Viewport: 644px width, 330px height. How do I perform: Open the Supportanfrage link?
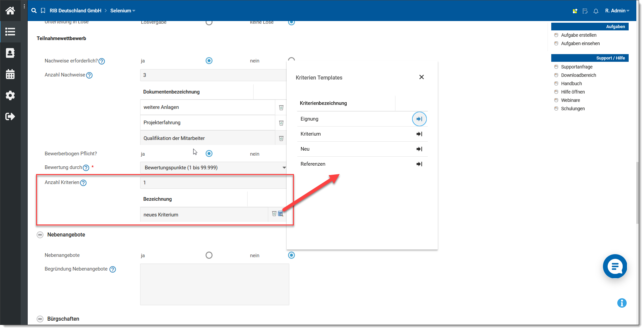click(577, 67)
